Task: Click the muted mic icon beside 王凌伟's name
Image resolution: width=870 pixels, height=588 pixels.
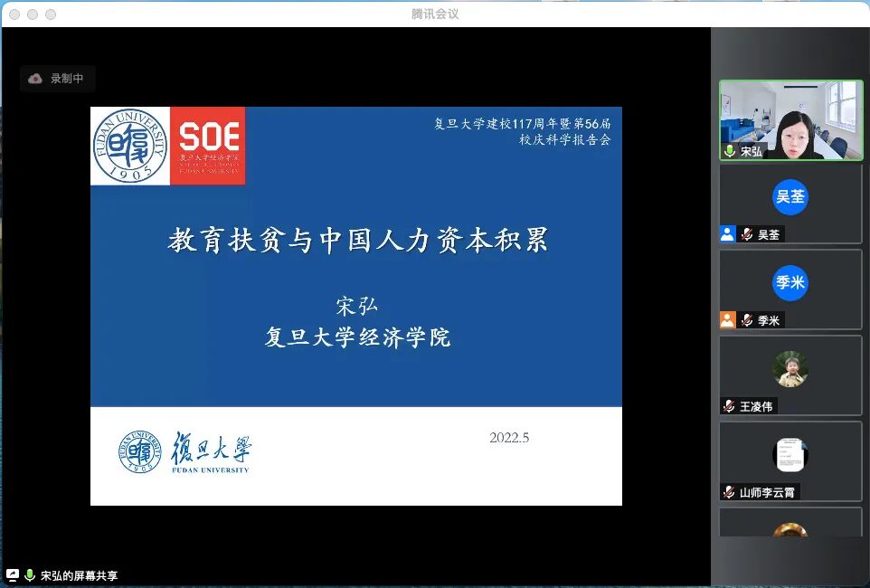Action: pos(730,406)
